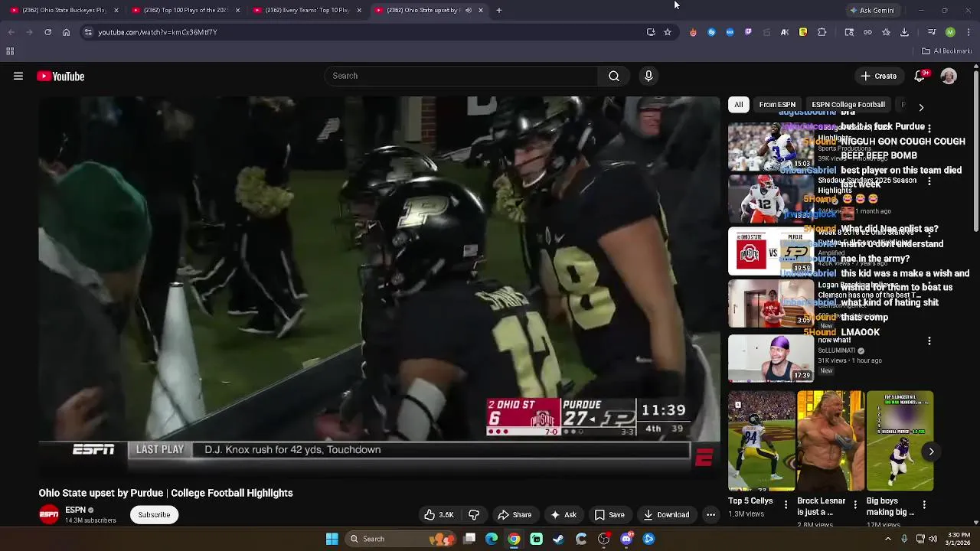Go to the YouTube home logo
The width and height of the screenshot is (980, 551).
tap(60, 76)
